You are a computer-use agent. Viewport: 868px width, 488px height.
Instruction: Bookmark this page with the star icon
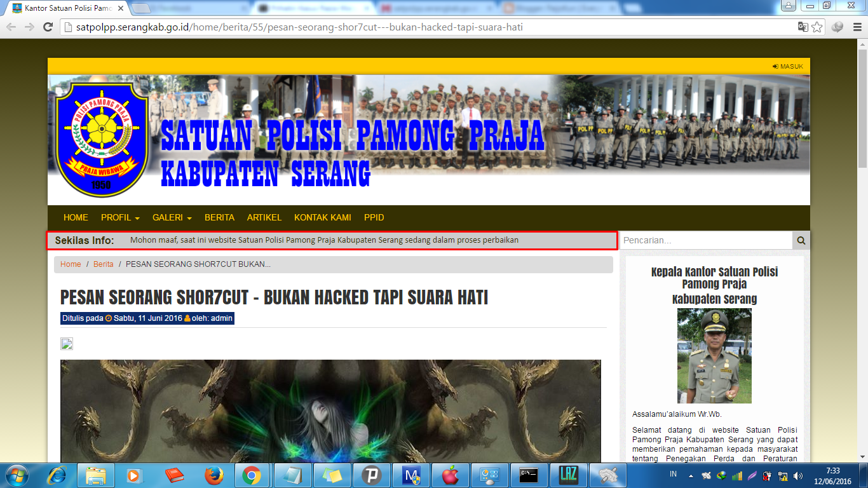817,27
